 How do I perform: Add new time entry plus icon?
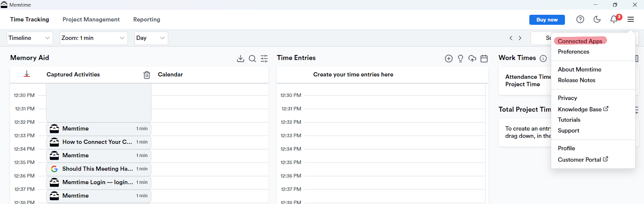pos(449,59)
